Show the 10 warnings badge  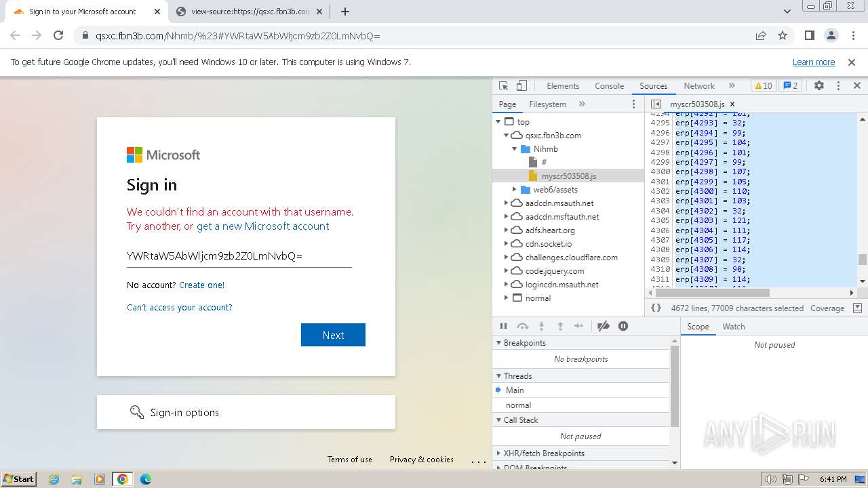pos(764,86)
